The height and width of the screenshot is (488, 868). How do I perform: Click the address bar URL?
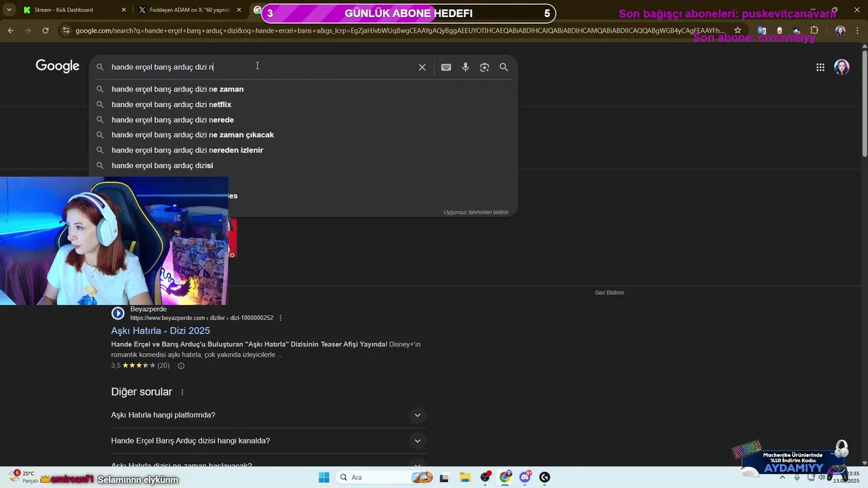[x=399, y=30]
